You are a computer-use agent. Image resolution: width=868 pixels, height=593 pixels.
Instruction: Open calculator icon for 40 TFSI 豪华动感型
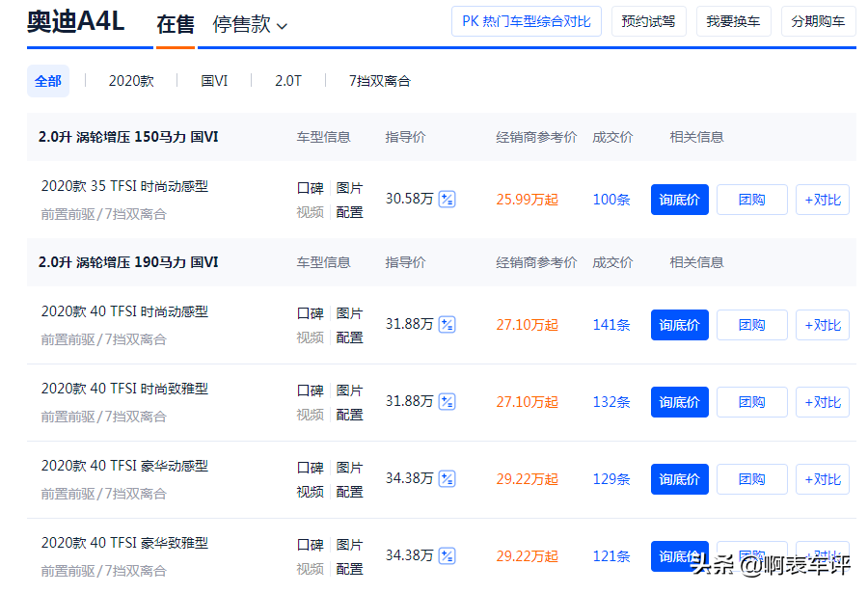tap(447, 479)
